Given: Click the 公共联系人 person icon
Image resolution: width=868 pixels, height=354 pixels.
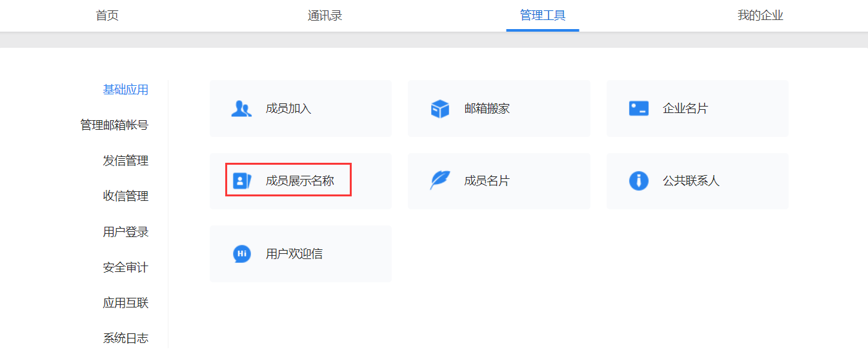Looking at the screenshot, I should pos(638,181).
